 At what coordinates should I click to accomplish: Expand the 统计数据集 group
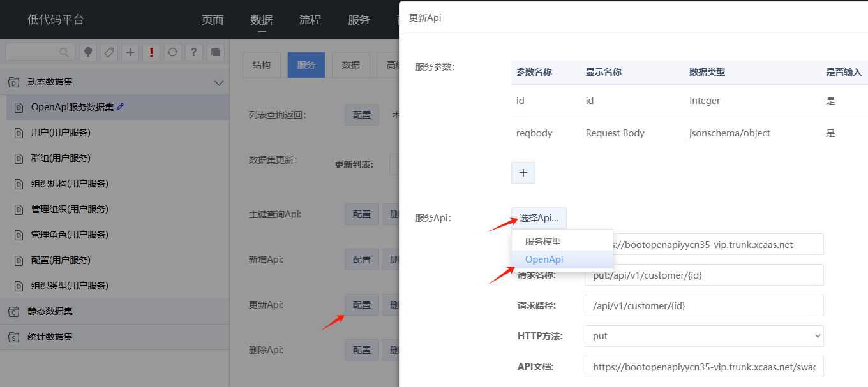[114, 337]
